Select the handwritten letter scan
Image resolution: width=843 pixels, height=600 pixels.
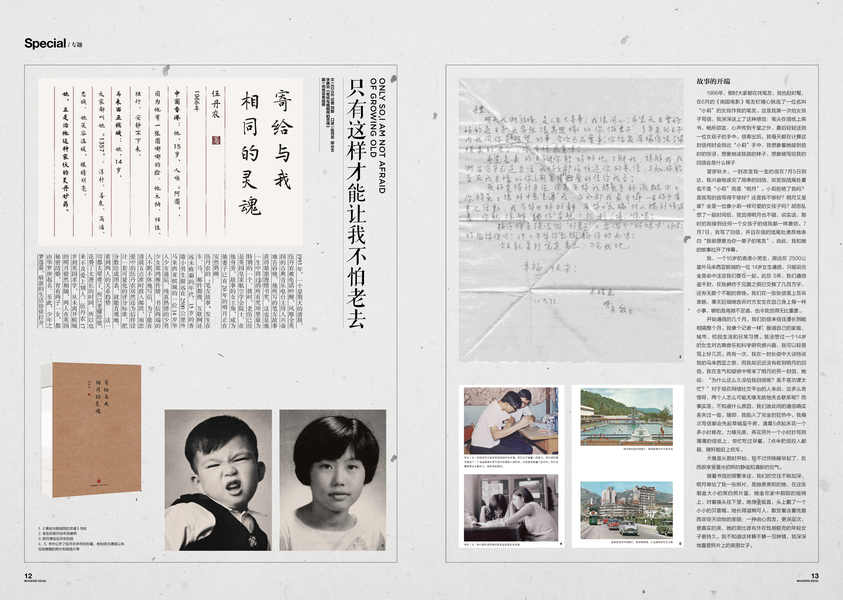pyautogui.click(x=571, y=220)
